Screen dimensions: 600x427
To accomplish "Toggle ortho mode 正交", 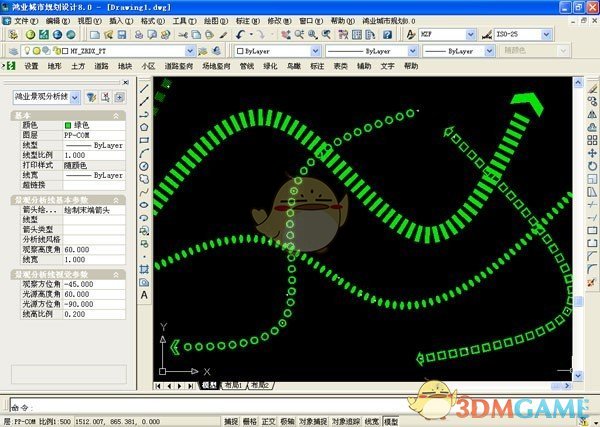I will click(269, 421).
